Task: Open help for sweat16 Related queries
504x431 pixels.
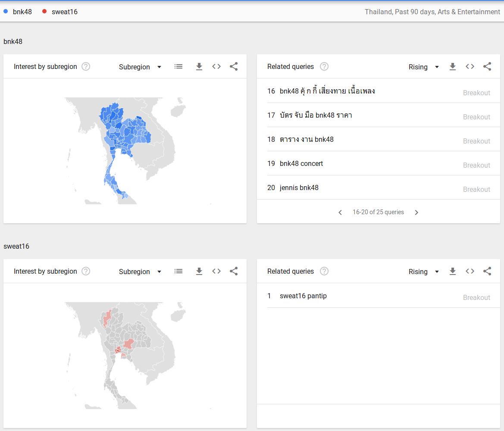Action: pyautogui.click(x=324, y=271)
